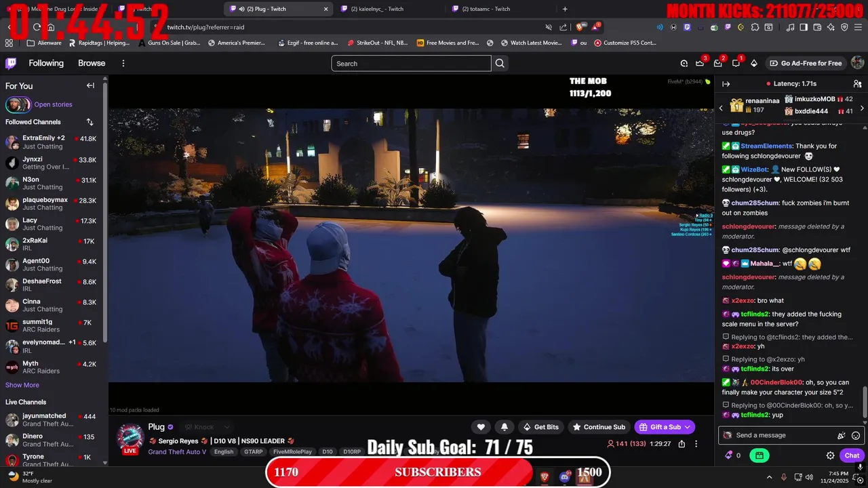Image resolution: width=868 pixels, height=488 pixels.
Task: Collapse the For You sidebar
Action: coord(90,85)
